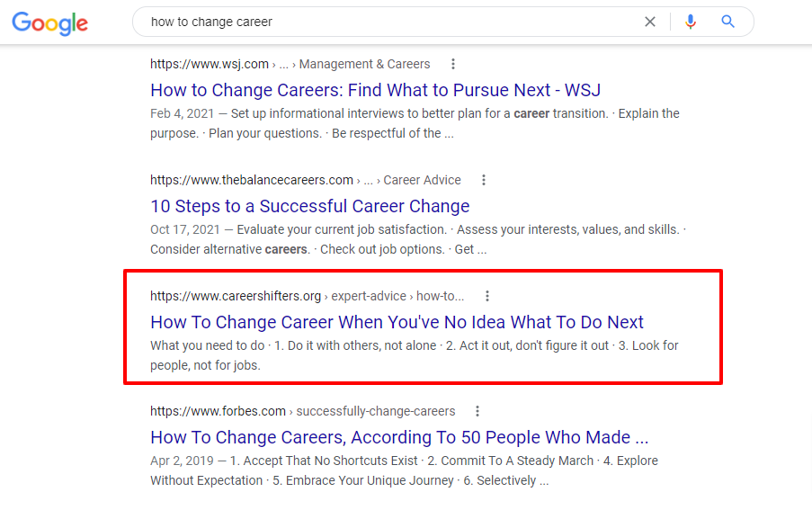Click the forbes.com URL breadcrumb

point(218,411)
